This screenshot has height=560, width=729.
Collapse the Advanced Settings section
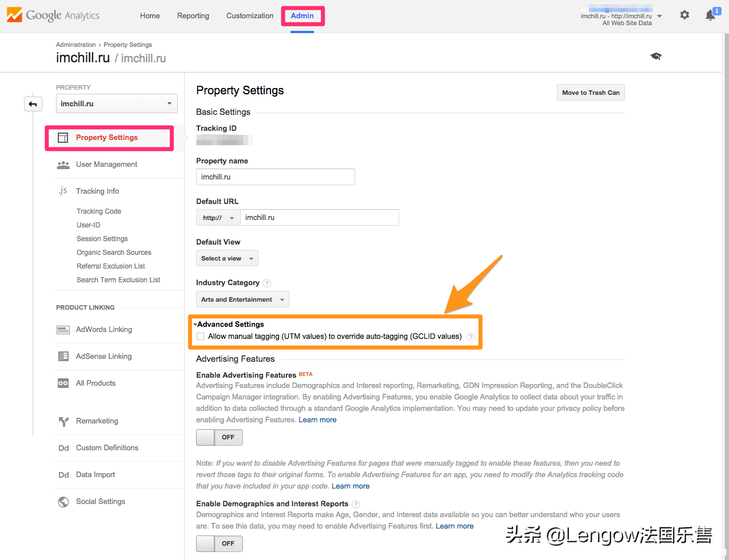tap(229, 325)
